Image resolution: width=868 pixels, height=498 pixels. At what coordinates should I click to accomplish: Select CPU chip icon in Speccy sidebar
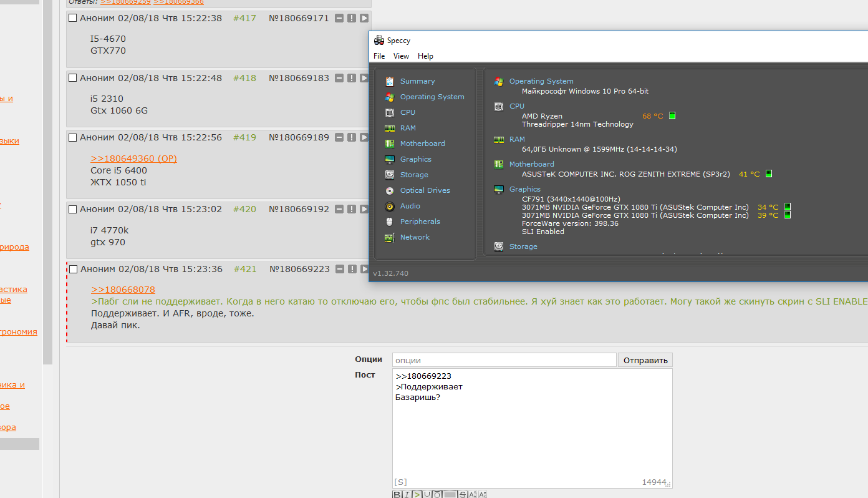390,112
